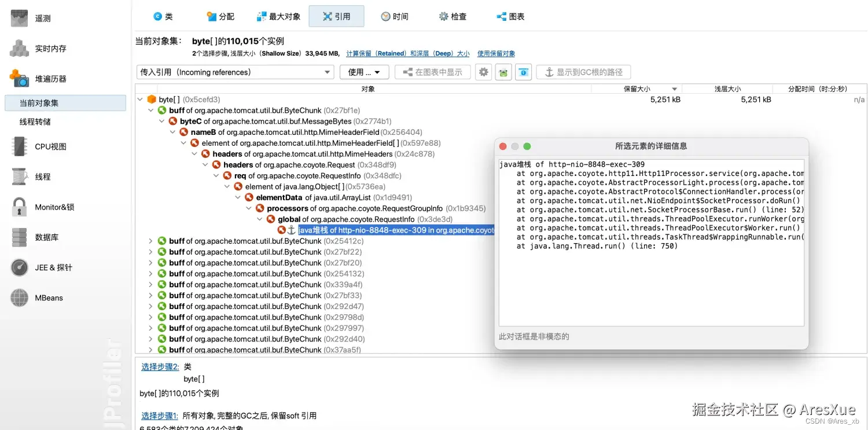Click the 浅层大小 column header
Viewport: 868px width, 430px height.
[x=727, y=89]
